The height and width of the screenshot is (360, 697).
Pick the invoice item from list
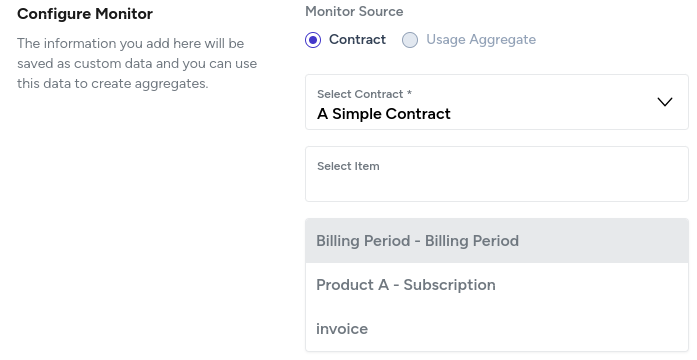pos(497,329)
